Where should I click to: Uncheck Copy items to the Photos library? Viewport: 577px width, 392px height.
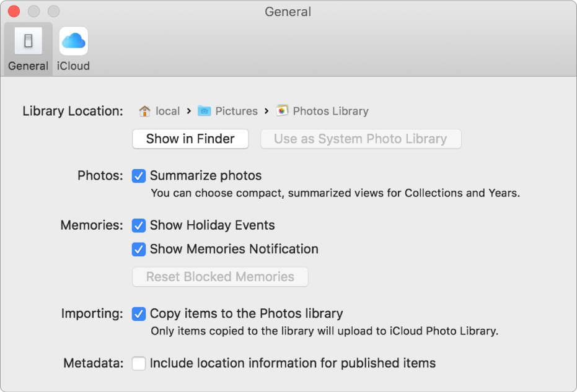(139, 314)
